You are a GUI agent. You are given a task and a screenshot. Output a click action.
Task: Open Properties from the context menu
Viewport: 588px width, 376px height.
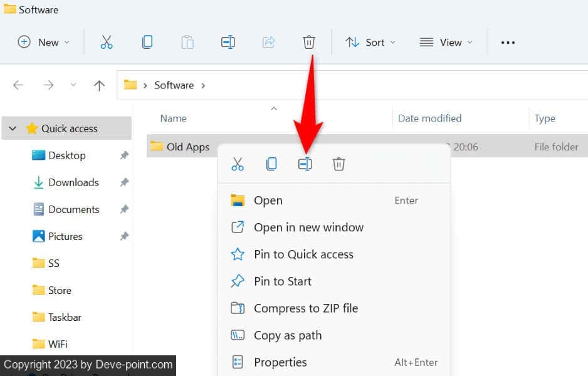tap(280, 362)
